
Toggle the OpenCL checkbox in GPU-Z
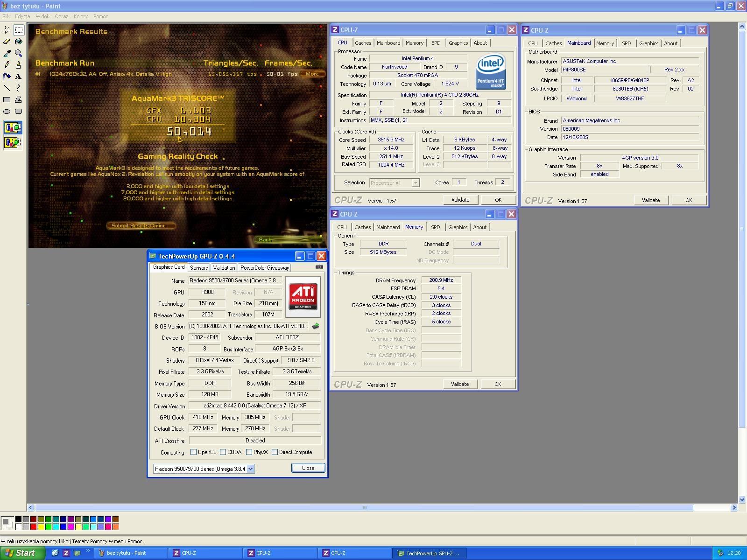point(193,452)
